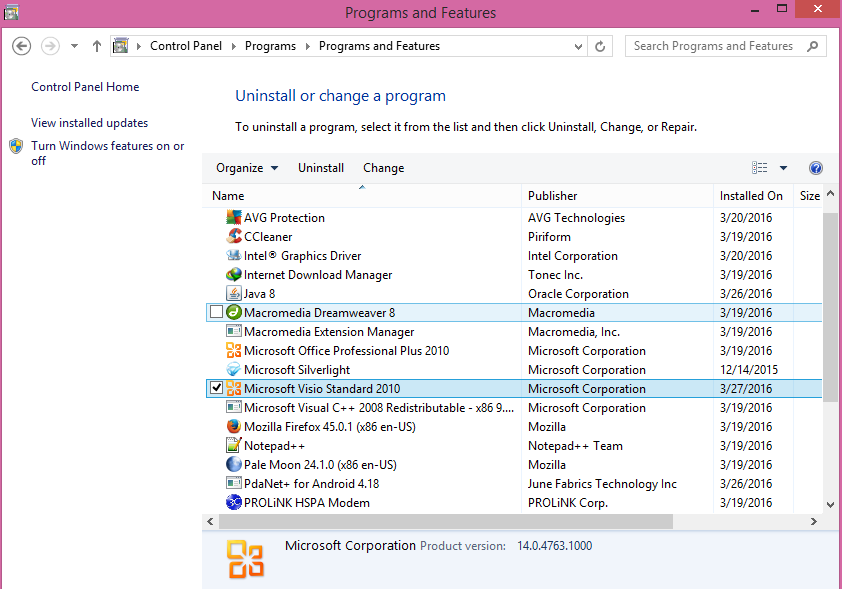Click the Microsoft Office Professional Plus icon

point(234,351)
